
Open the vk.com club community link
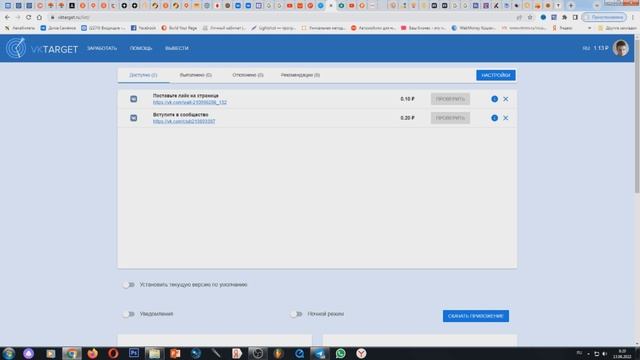click(184, 121)
